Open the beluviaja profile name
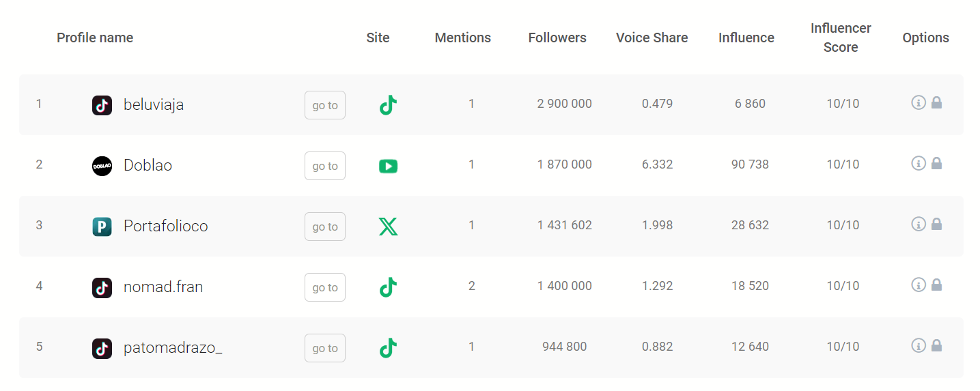Viewport: 980px width, 391px height. coord(154,105)
